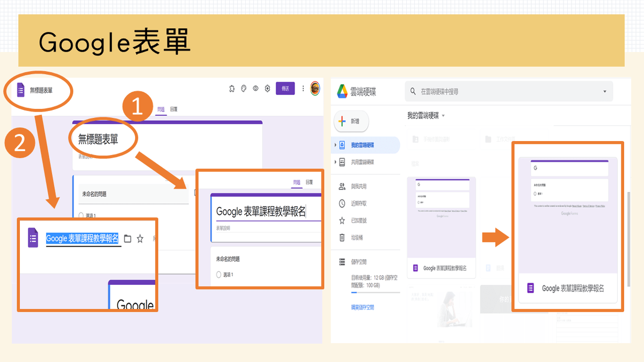Click the 新增 new button in Drive
Viewport: 644px width, 362px height.
point(352,122)
